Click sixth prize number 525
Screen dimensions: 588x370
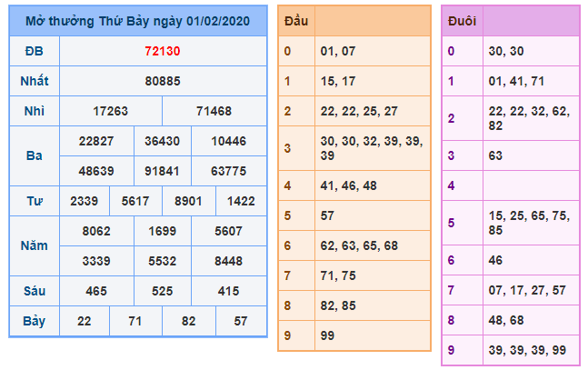click(162, 291)
